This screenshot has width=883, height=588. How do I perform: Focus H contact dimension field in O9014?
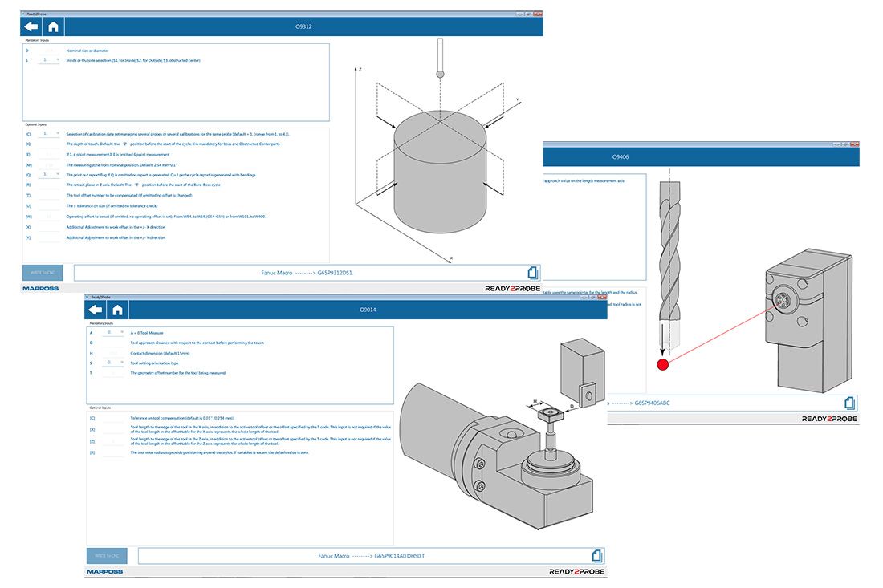[x=113, y=354]
